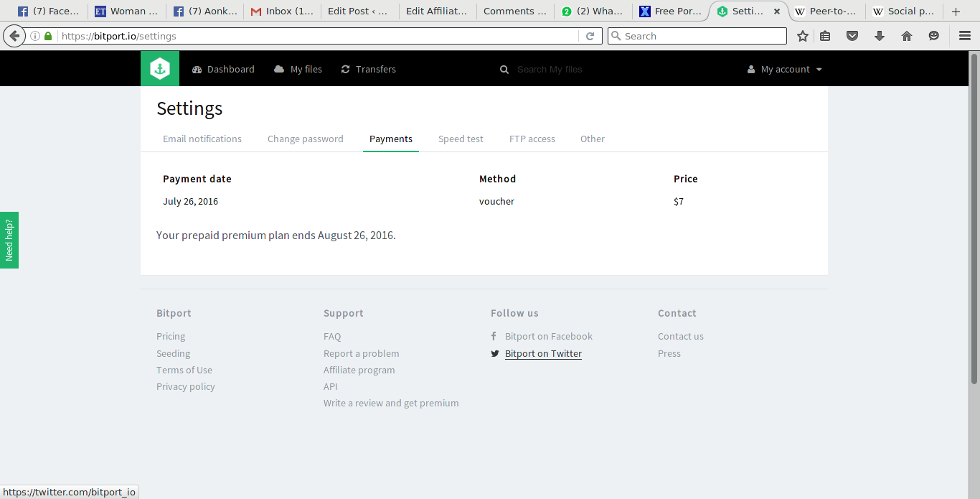Open the FTP access tab
The height and width of the screenshot is (499, 980).
[532, 139]
